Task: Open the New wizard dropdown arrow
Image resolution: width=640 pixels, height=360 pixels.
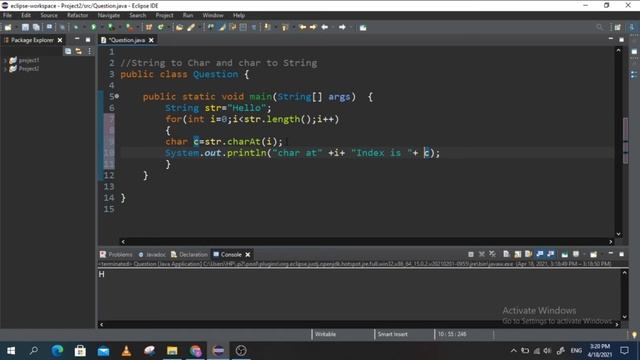Action: (x=16, y=27)
